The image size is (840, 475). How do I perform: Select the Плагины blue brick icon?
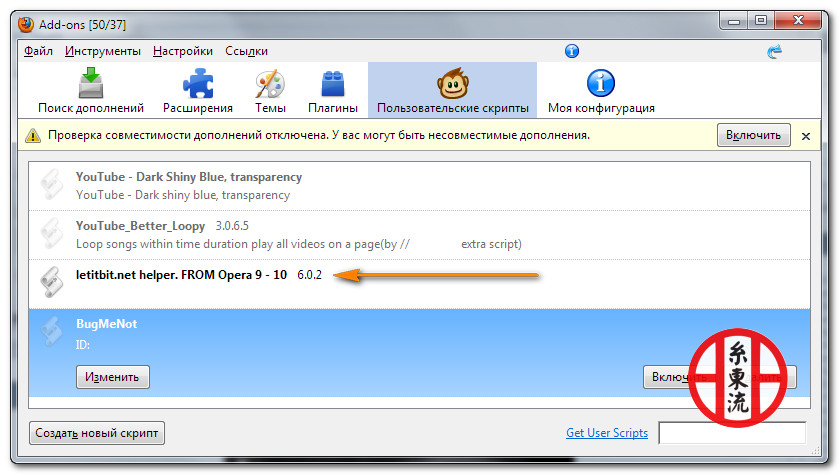coord(333,84)
